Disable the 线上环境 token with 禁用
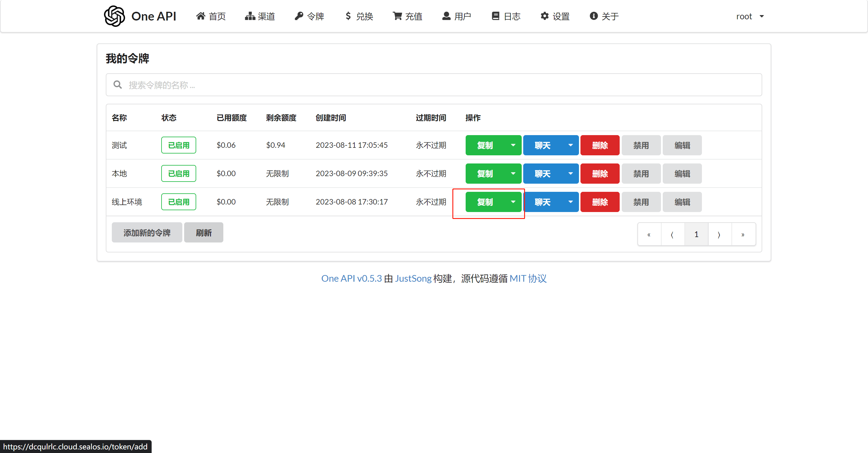Screen dimensions: 868x453 click(641, 202)
